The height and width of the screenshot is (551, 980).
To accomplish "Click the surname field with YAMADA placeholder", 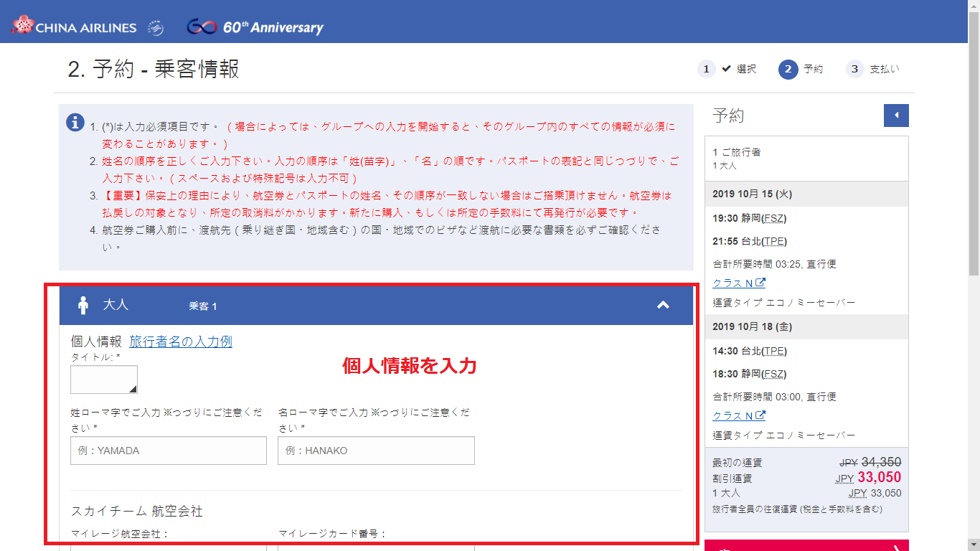I will tap(169, 451).
